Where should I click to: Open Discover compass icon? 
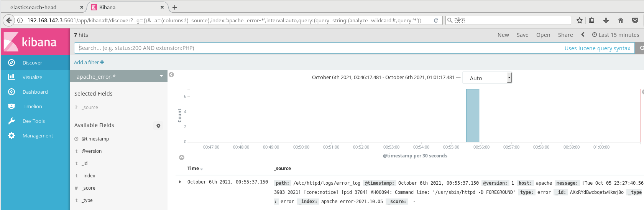coord(11,63)
